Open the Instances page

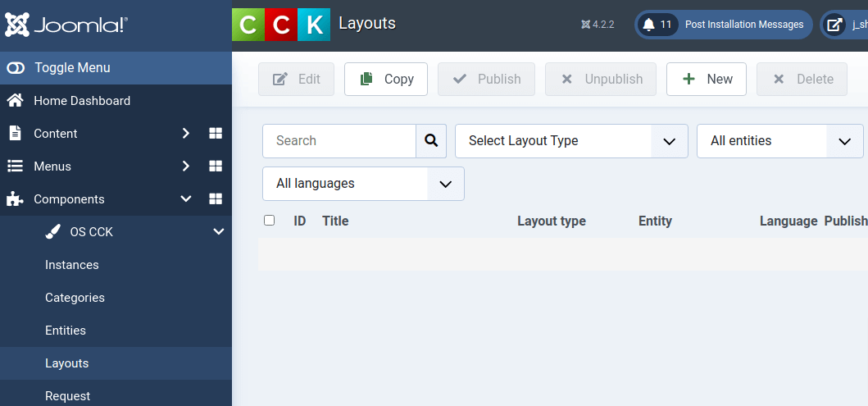[72, 265]
